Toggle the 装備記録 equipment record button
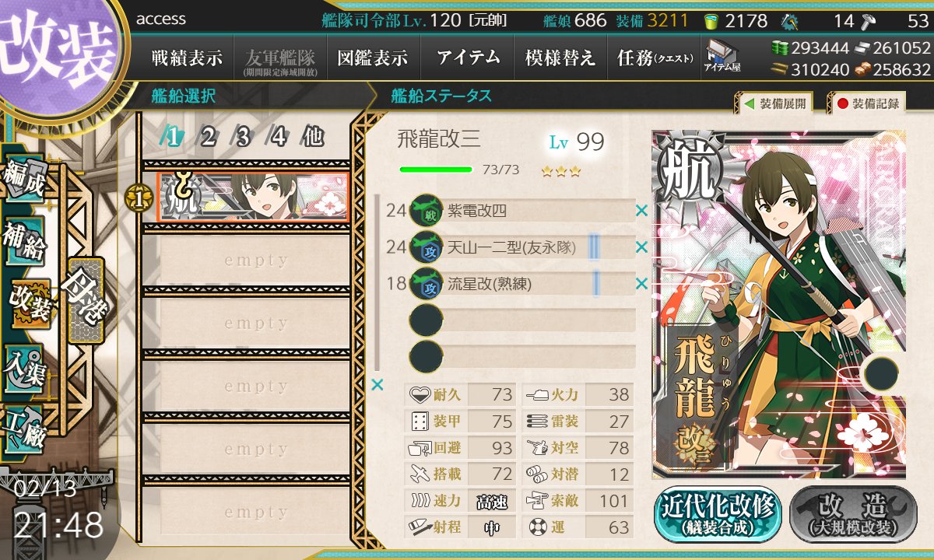934x560 pixels. click(866, 103)
